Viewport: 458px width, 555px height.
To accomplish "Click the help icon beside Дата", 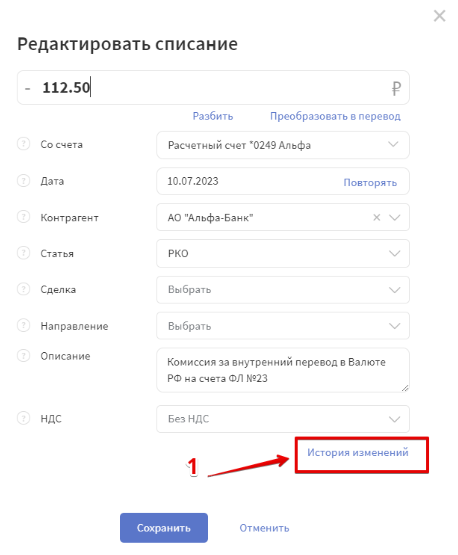I will pyautogui.click(x=23, y=181).
